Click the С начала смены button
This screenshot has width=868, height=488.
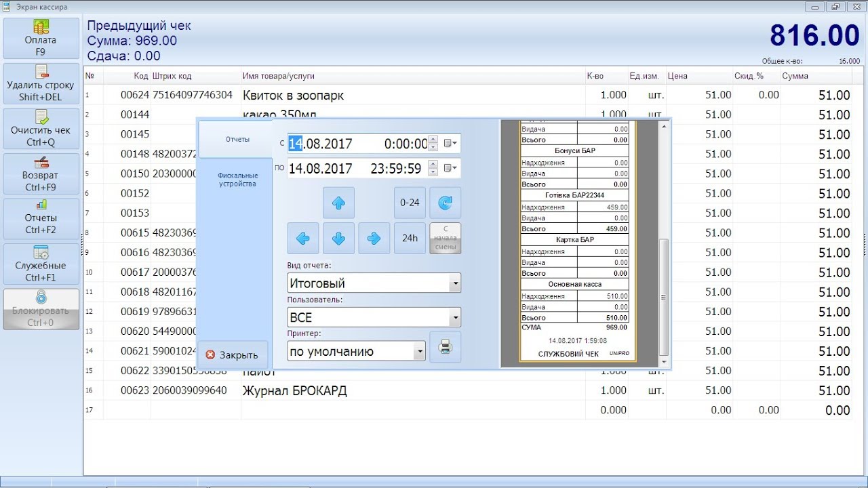point(445,238)
